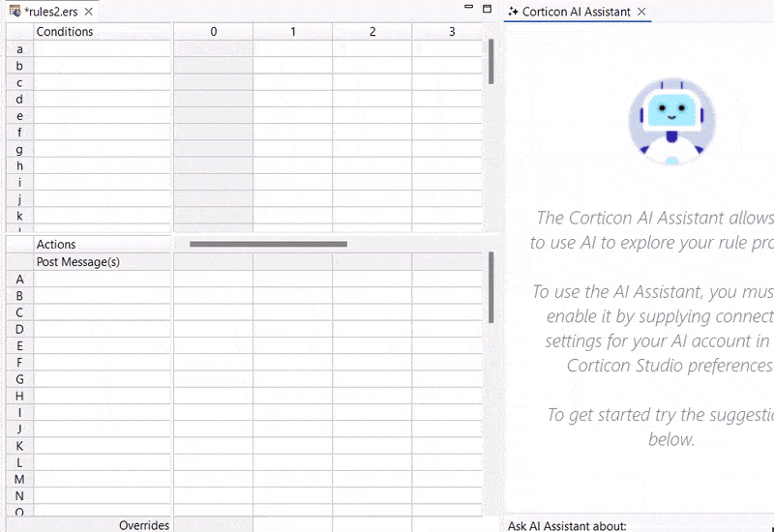Select condition row header j

(x=19, y=199)
